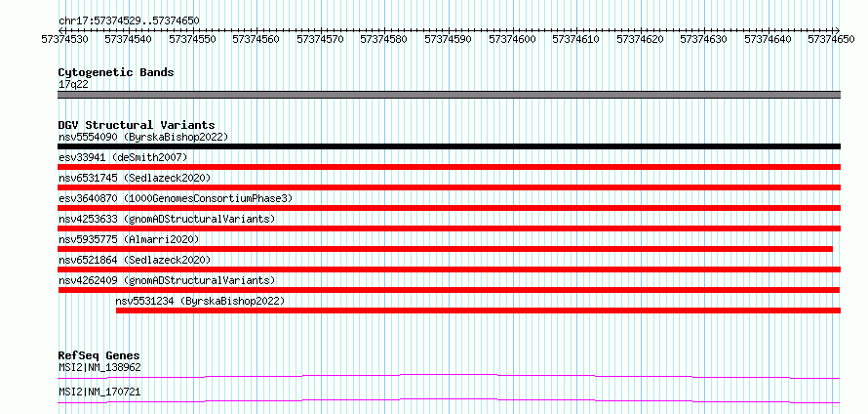The width and height of the screenshot is (868, 414).
Task: Open the nsv6521864 (Sedlazeck2020) variant label
Action: [x=135, y=260]
